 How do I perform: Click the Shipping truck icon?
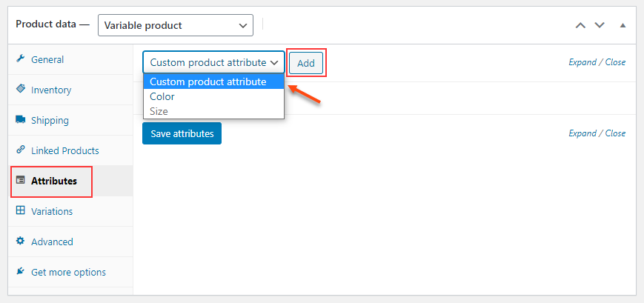(20, 119)
